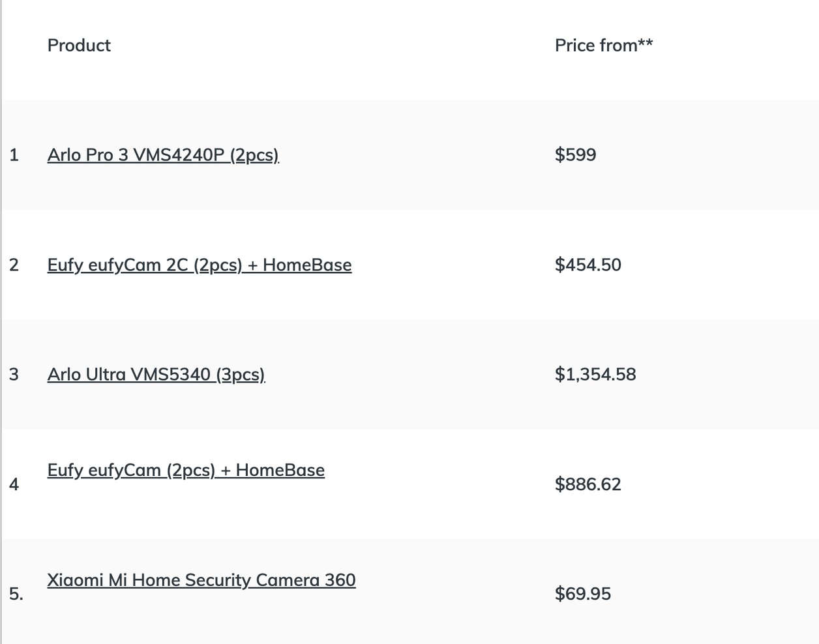Click the Price from column header text
The height and width of the screenshot is (644, 819).
[x=595, y=46]
